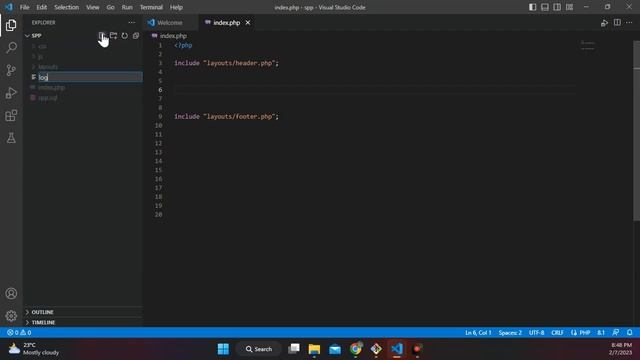Screen dimensions: 640x360
Task: Click the Customize Layout icon
Action: pos(569,7)
